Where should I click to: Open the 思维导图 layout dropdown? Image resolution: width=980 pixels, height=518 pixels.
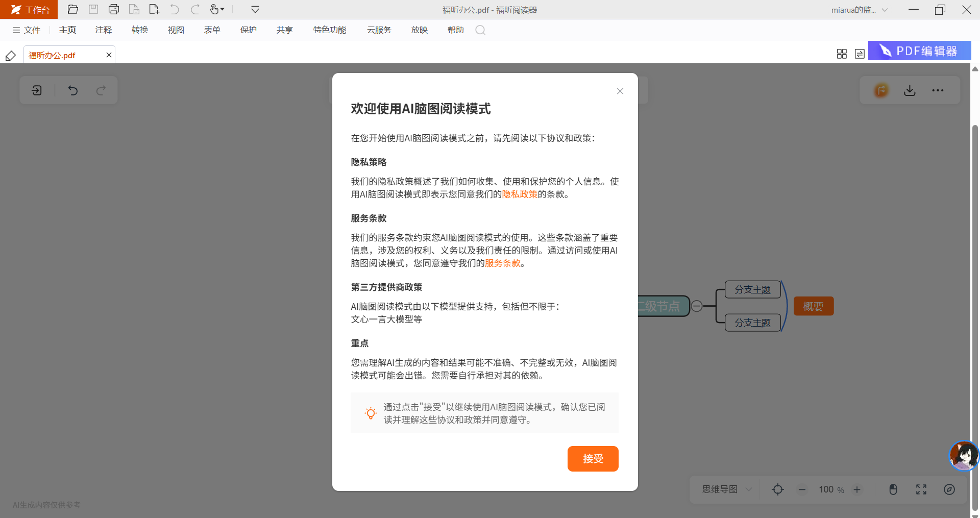(727, 489)
